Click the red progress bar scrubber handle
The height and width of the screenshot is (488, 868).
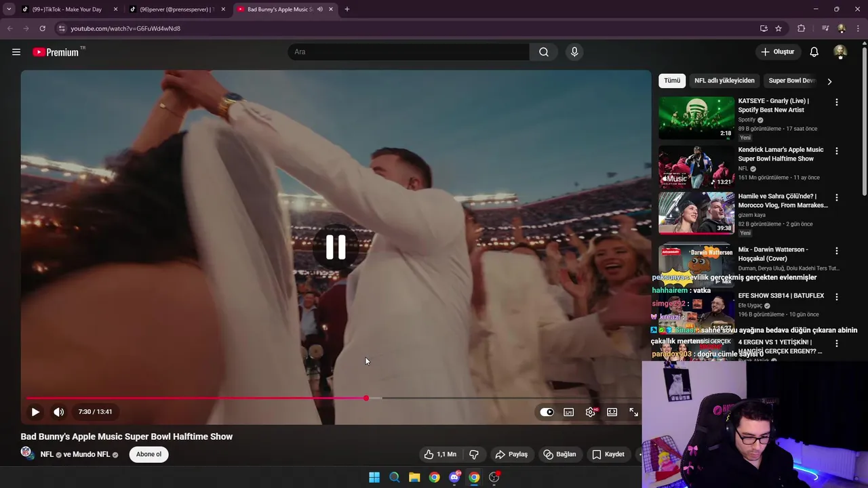click(x=366, y=398)
